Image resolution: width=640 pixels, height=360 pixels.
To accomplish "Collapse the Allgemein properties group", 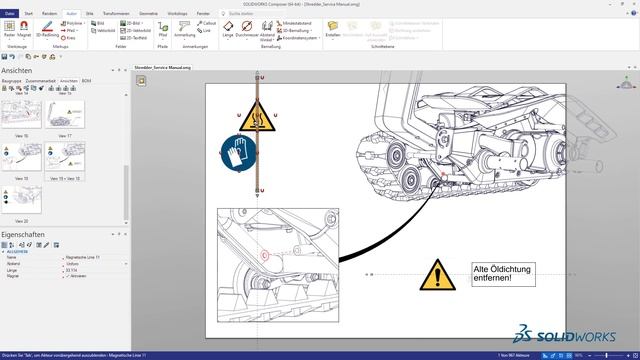I will 3,252.
